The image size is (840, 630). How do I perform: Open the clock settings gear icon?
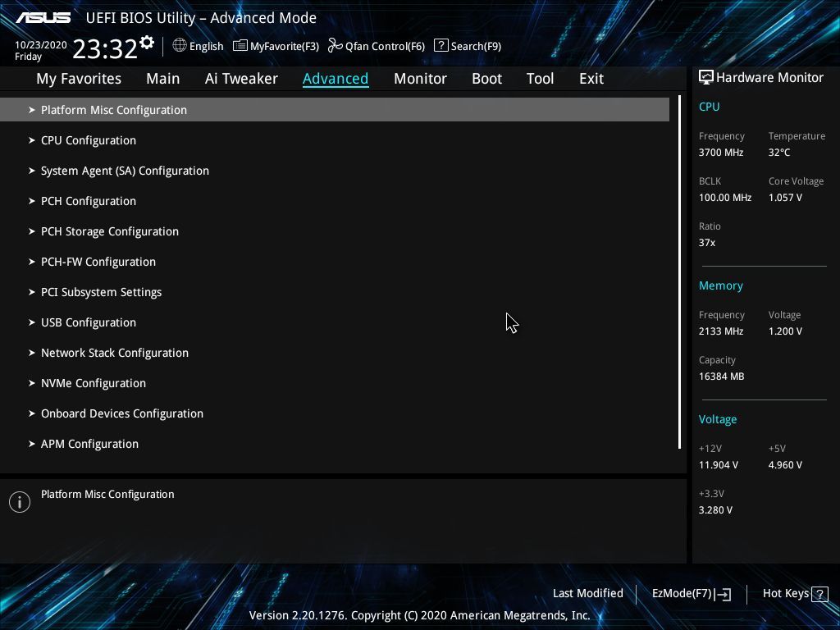(146, 43)
